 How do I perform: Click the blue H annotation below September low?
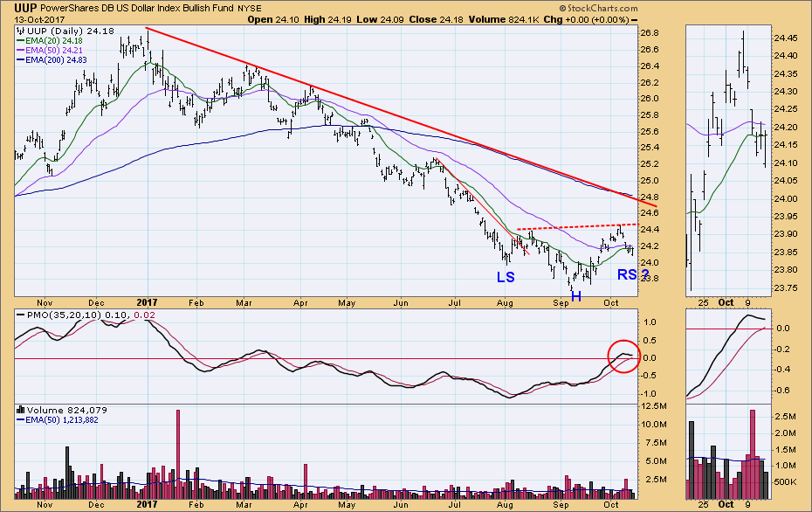coord(576,297)
